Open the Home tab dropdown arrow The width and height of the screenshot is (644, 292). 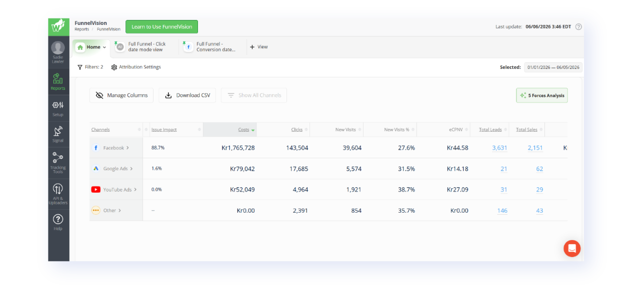click(104, 47)
